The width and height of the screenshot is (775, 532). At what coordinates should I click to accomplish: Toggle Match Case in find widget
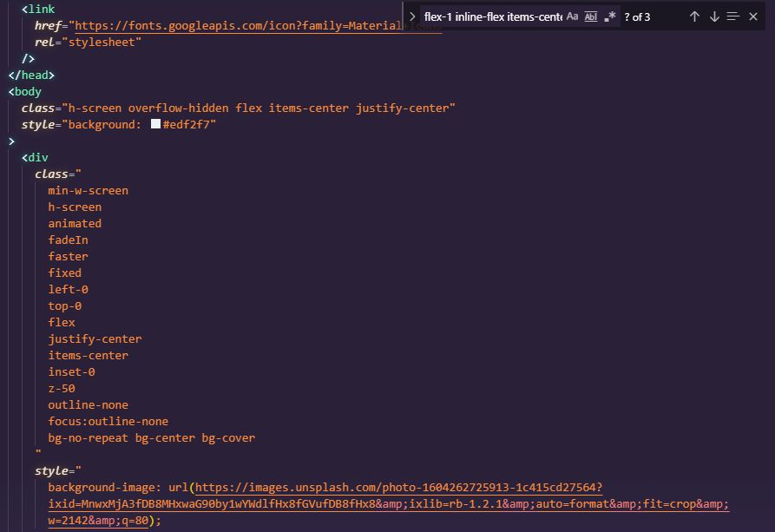tap(572, 16)
